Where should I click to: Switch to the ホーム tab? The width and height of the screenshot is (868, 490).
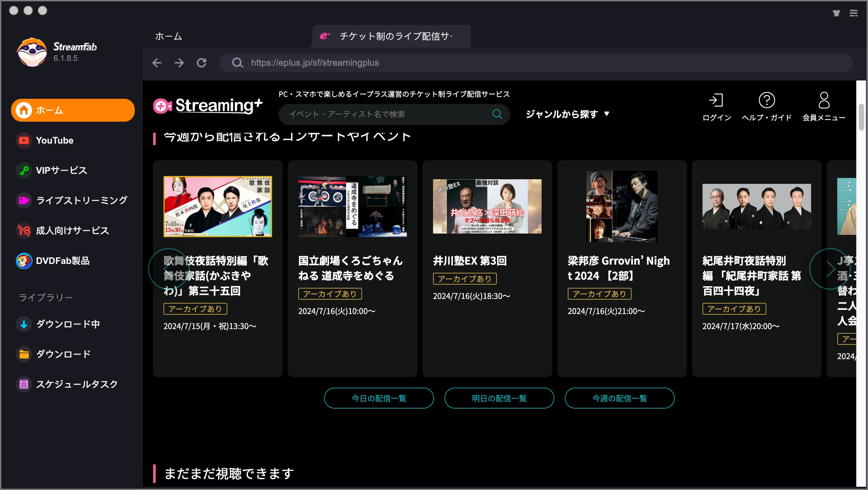point(168,36)
